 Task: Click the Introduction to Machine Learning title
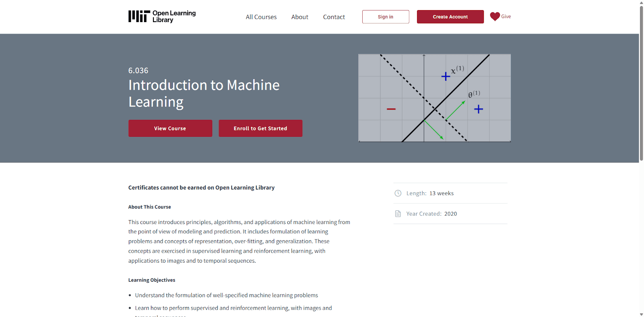[204, 93]
